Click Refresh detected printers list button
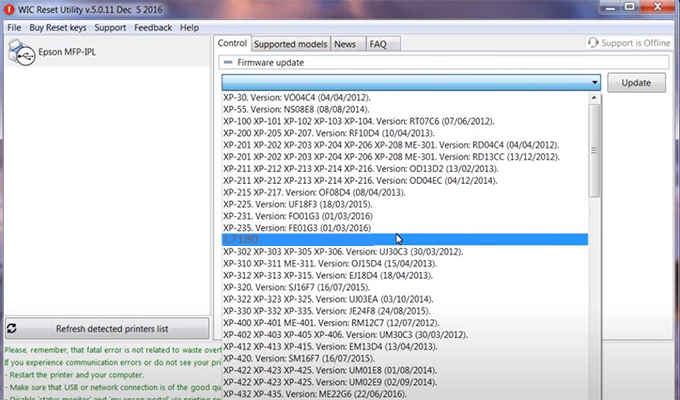This screenshot has height=400, width=680. [107, 329]
